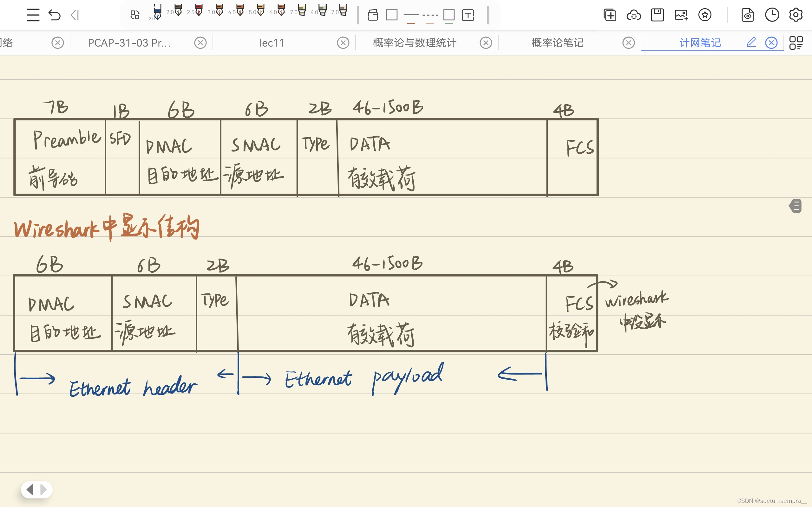The height and width of the screenshot is (507, 812).
Task: Go to next page arrow
Action: click(x=44, y=490)
